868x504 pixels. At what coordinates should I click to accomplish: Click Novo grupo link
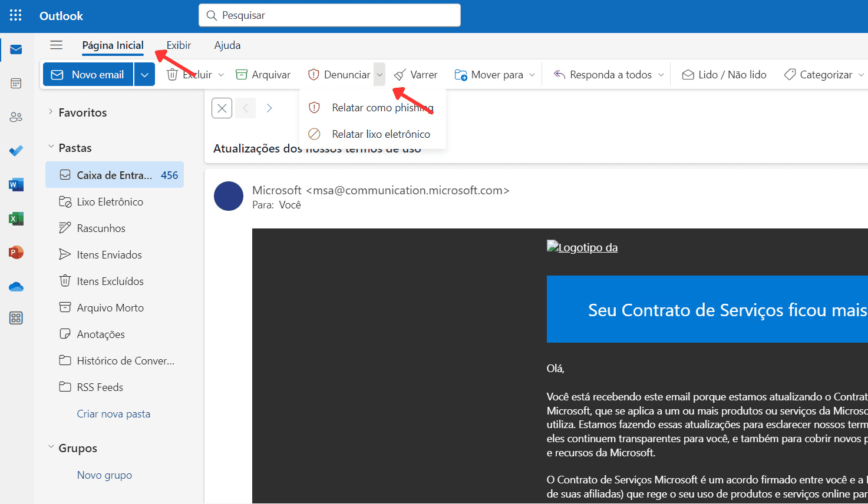click(x=104, y=475)
